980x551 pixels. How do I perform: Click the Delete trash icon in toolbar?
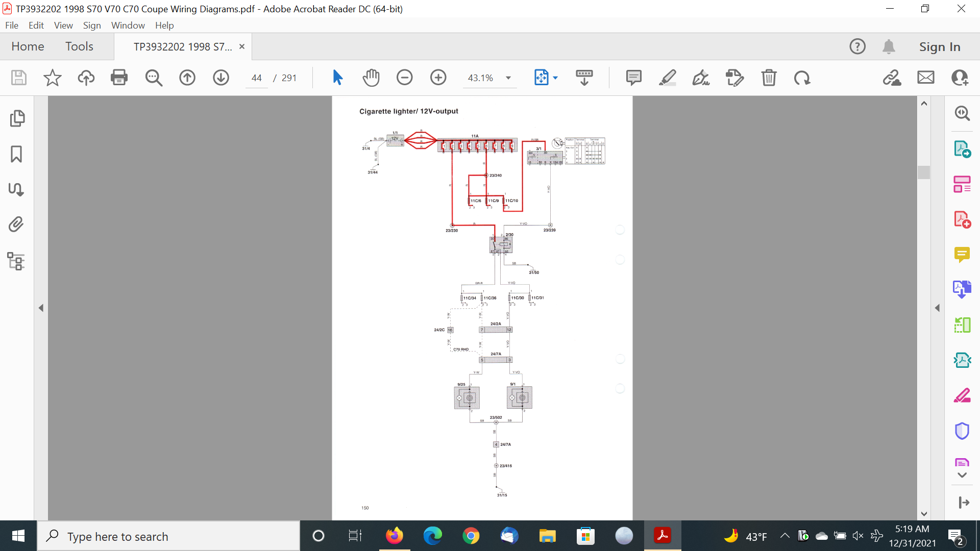pos(769,78)
